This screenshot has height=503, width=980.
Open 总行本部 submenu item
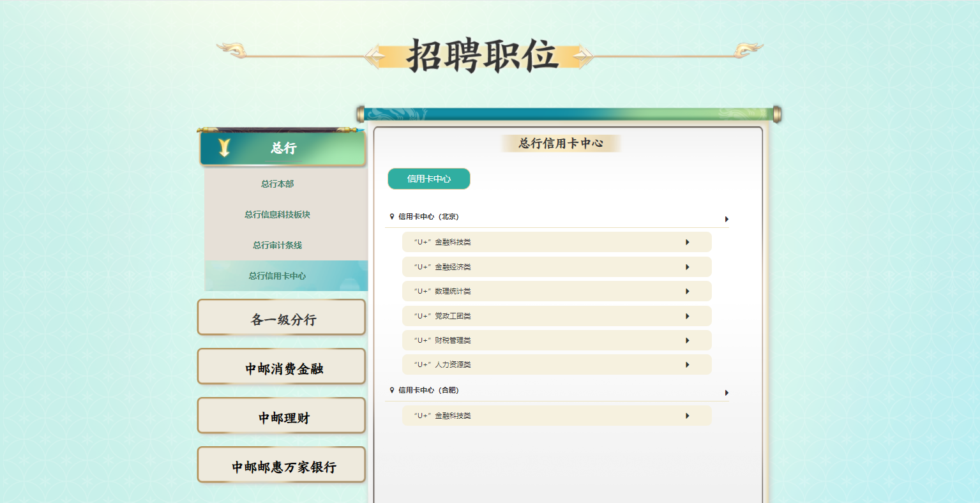point(277,184)
